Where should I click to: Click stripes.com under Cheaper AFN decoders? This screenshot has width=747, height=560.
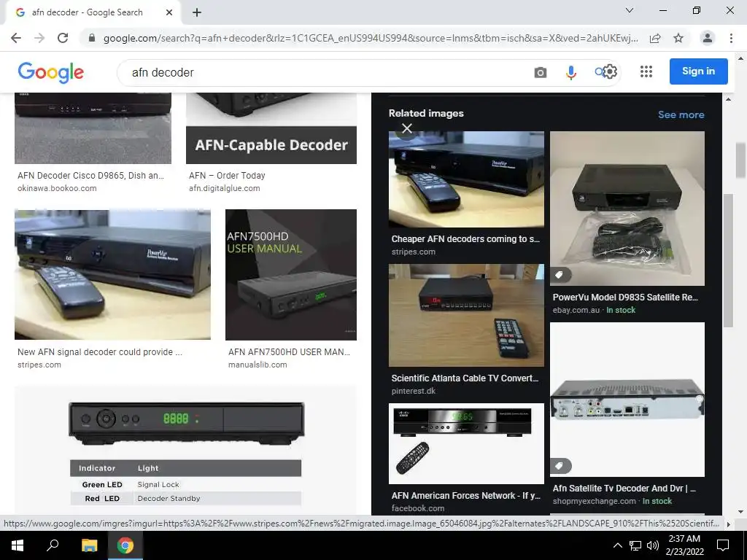413,252
